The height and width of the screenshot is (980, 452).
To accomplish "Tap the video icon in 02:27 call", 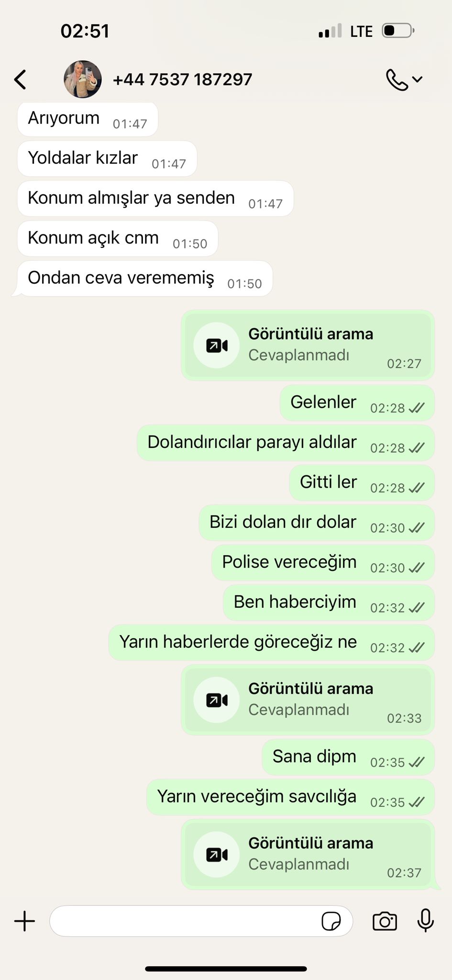I will coord(217,345).
